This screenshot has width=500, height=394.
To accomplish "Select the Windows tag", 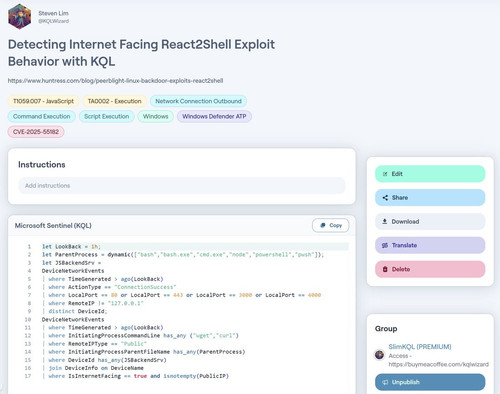I will [155, 116].
